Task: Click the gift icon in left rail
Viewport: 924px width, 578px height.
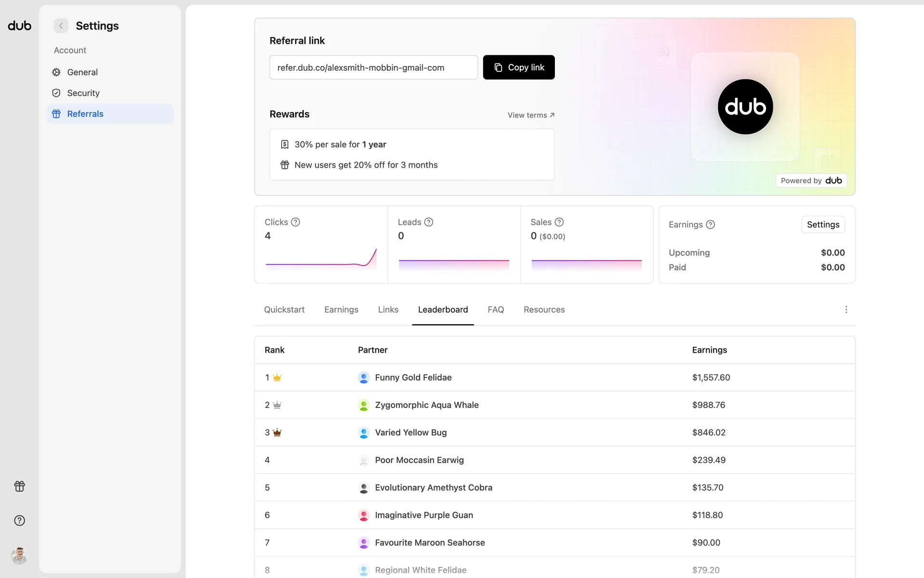Action: point(19,486)
